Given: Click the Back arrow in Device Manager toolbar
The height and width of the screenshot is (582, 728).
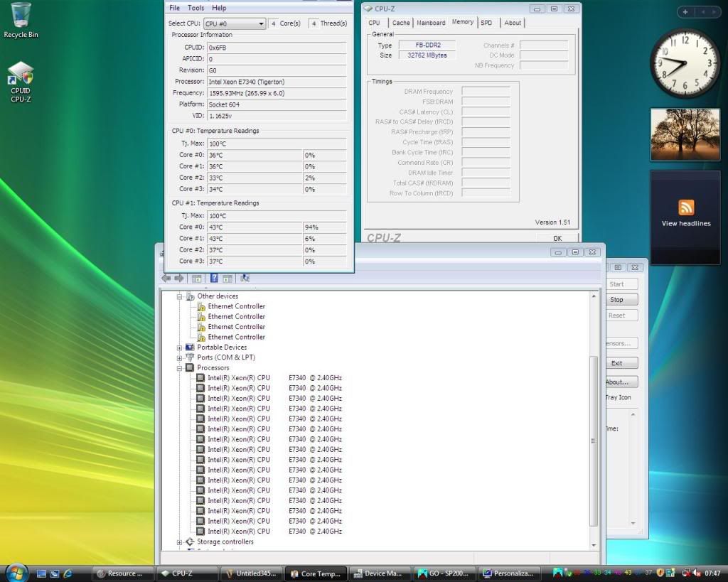Looking at the screenshot, I should pyautogui.click(x=166, y=278).
